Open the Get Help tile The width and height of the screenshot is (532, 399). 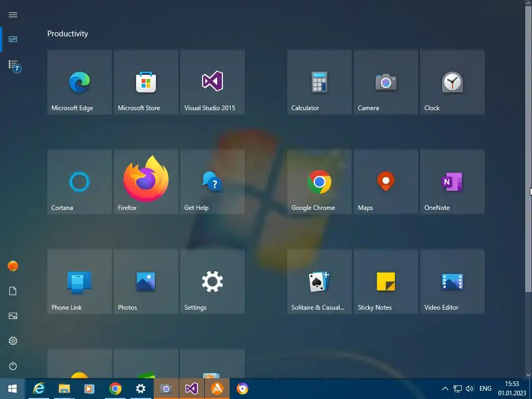(212, 182)
